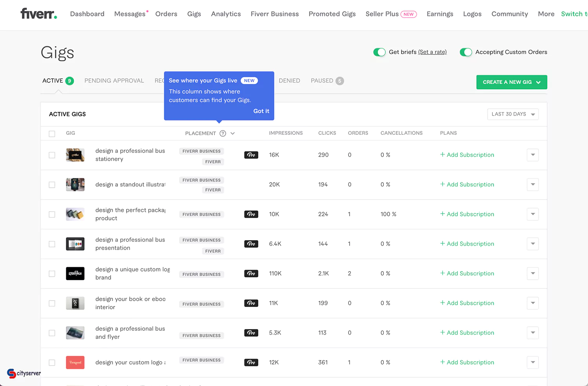The image size is (588, 386).
Task: Disable Accepting Custom Orders toggle
Action: tap(466, 52)
